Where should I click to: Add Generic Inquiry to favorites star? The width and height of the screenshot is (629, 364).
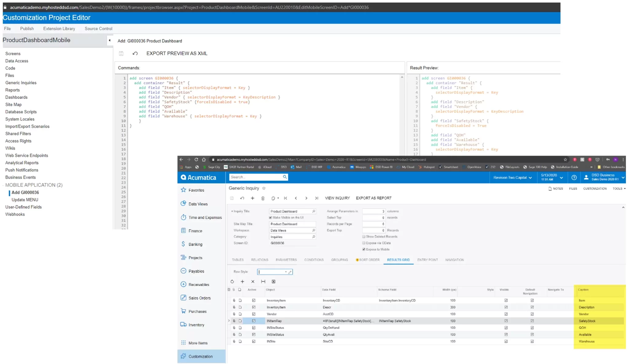coord(264,188)
